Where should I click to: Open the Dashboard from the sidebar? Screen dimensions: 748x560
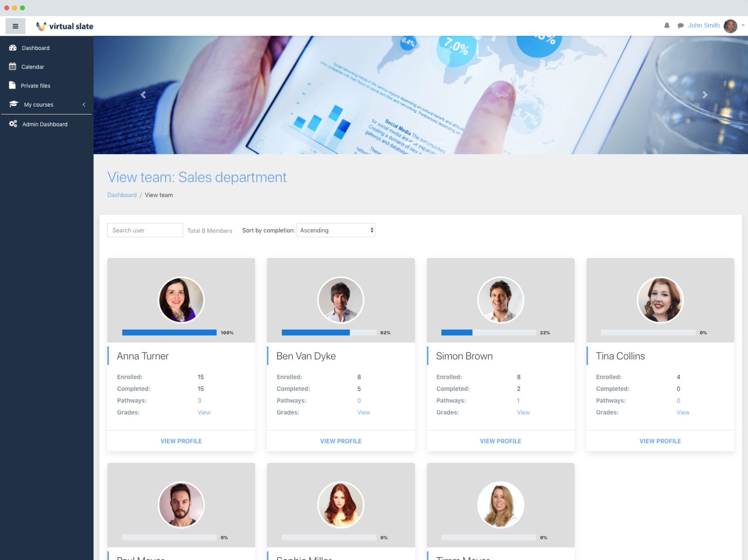tap(35, 48)
